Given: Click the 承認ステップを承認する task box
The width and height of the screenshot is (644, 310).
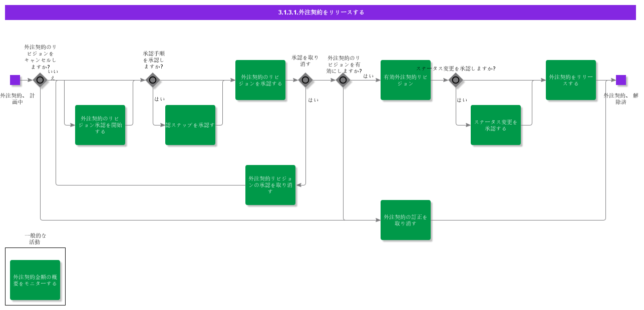Looking at the screenshot, I should coord(191,125).
